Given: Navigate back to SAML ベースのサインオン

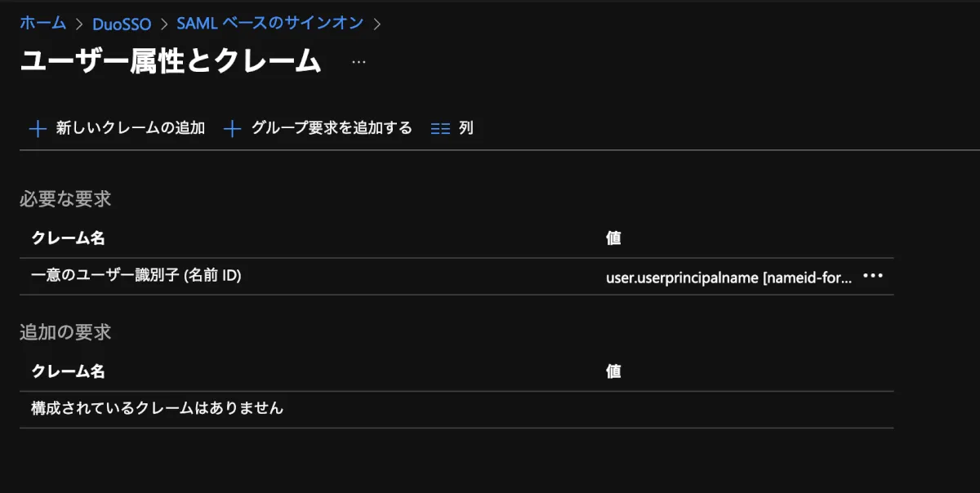Looking at the screenshot, I should (269, 23).
